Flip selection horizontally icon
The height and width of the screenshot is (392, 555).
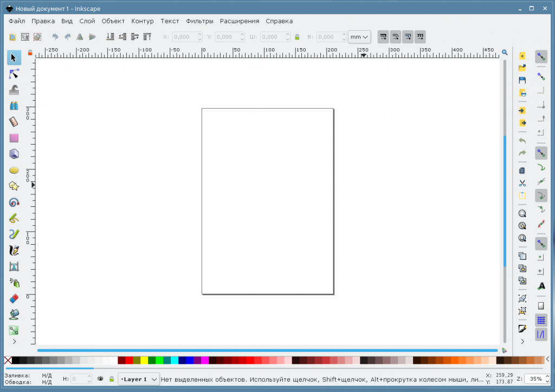80,37
